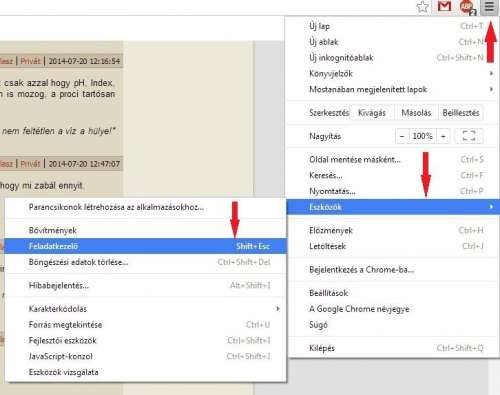
Task: Click the 100% zoom value
Action: tap(422, 136)
